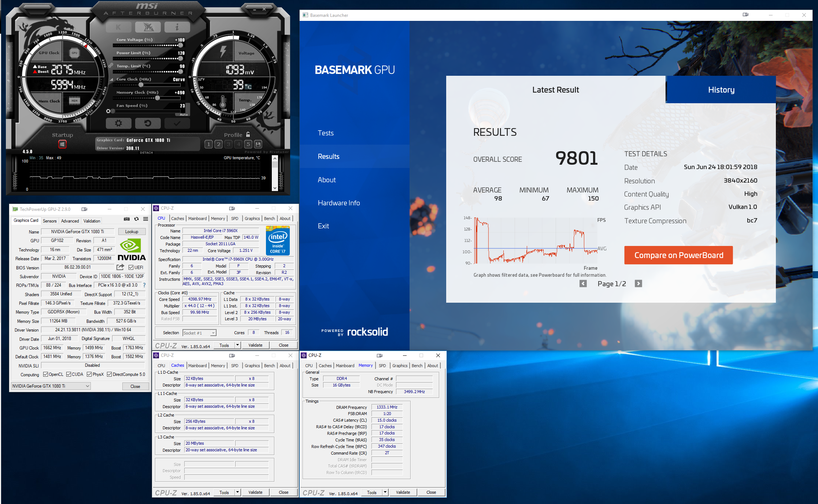Open SPD tab in CPU-Z Memory window
Image resolution: width=818 pixels, height=504 pixels.
click(x=382, y=366)
